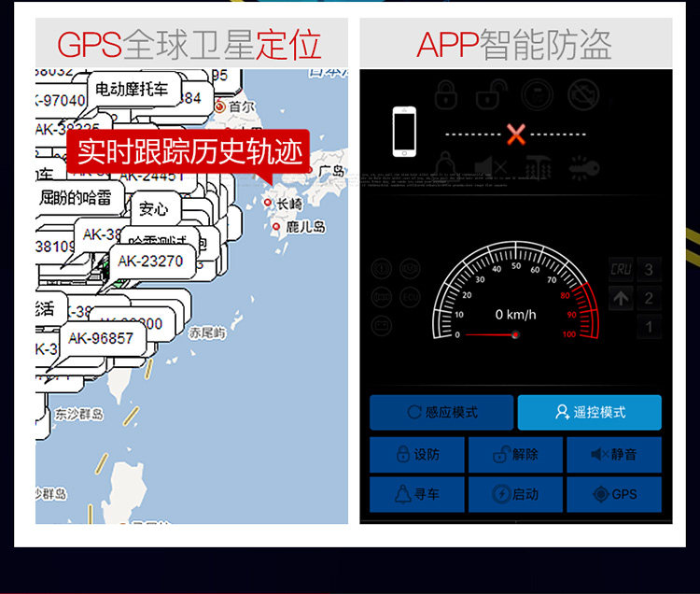Viewport: 700px width, 594px height.
Task: Switch to 感应模式 sensing mode
Action: click(x=441, y=412)
